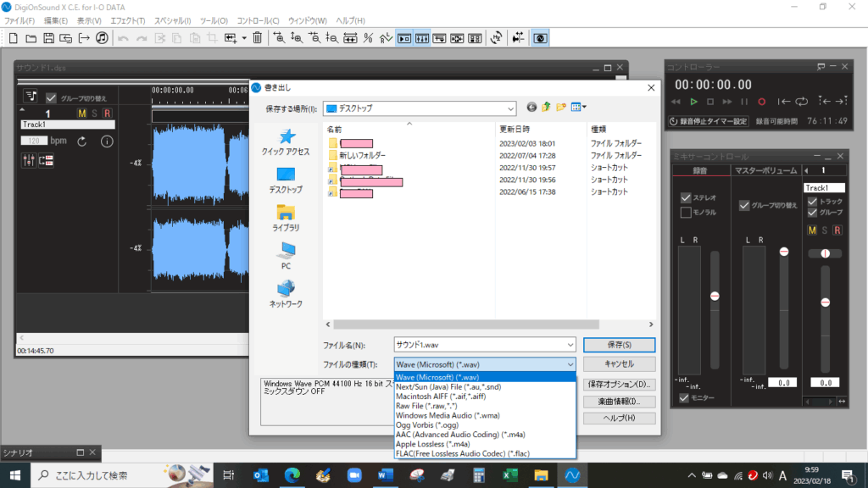The width and height of the screenshot is (868, 488).
Task: Toggle Record R on Track1 header
Action: pyautogui.click(x=107, y=114)
